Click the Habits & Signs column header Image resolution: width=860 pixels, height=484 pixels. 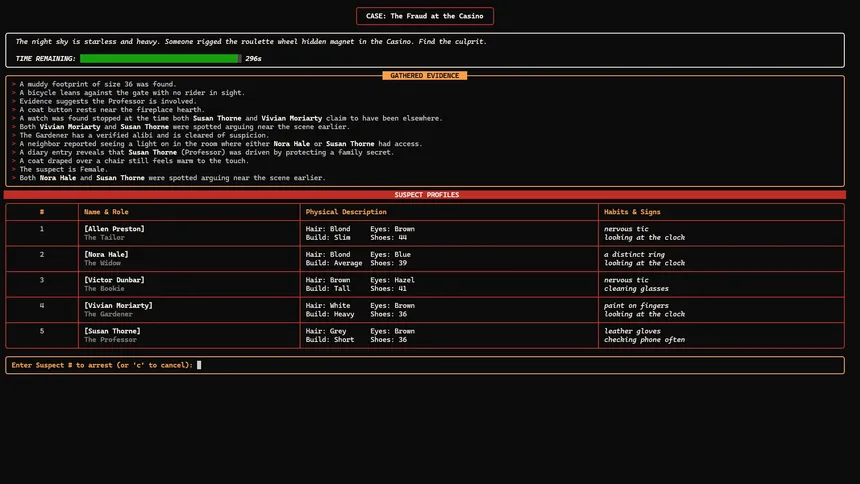[x=632, y=212]
